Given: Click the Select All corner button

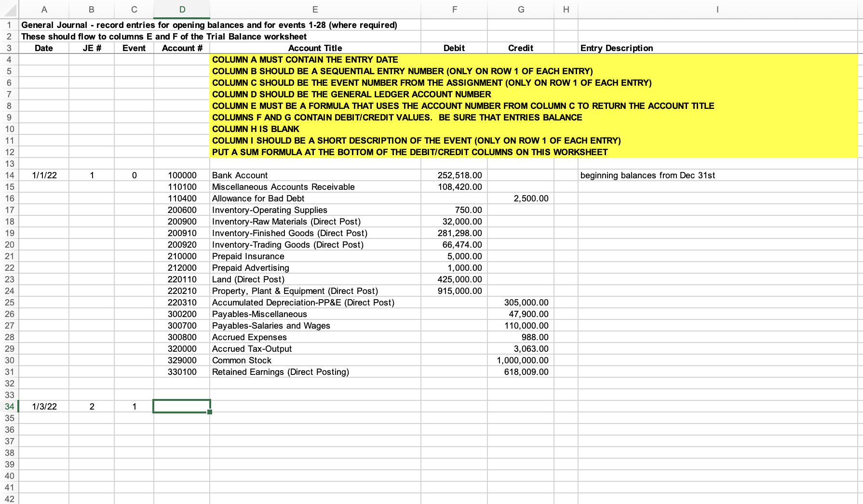Looking at the screenshot, I should [9, 9].
